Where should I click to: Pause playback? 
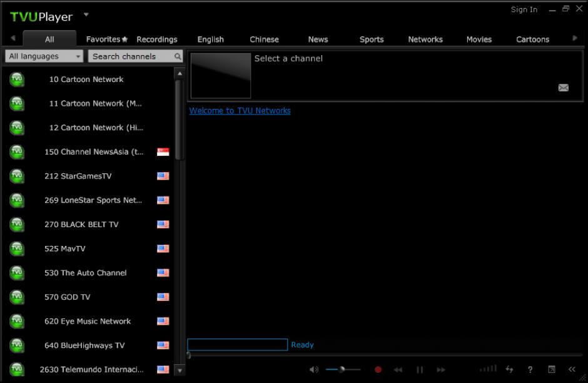point(420,370)
